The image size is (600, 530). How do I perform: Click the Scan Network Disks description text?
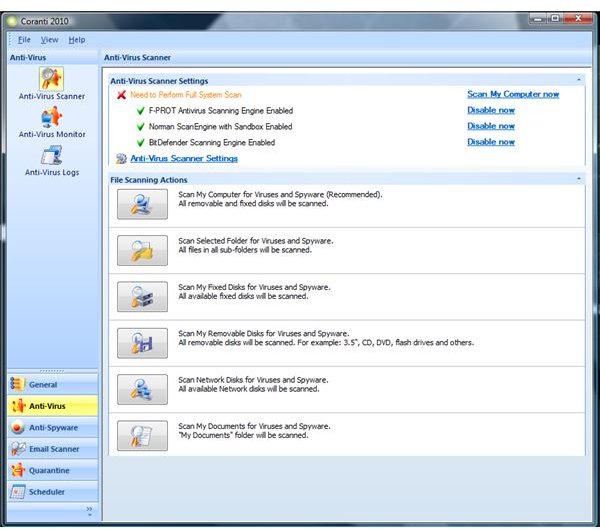click(253, 384)
